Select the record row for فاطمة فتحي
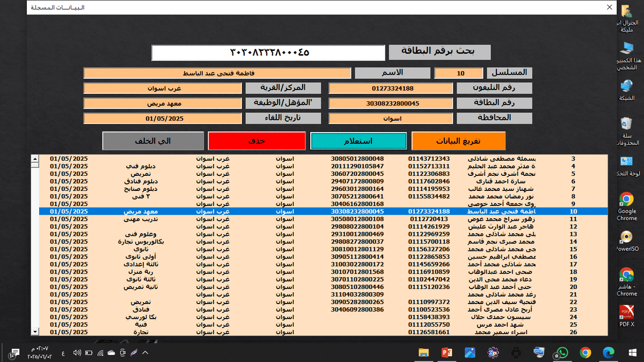This screenshot has height=362, width=644. [322, 211]
